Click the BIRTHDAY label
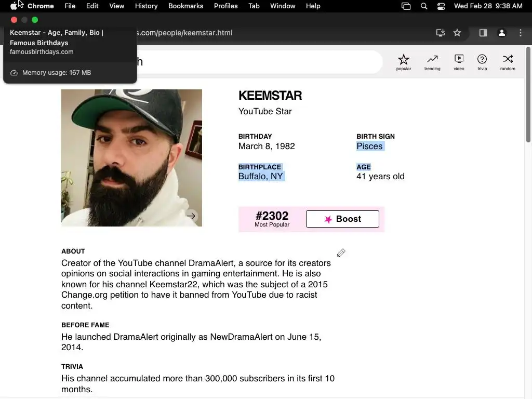 (x=255, y=137)
